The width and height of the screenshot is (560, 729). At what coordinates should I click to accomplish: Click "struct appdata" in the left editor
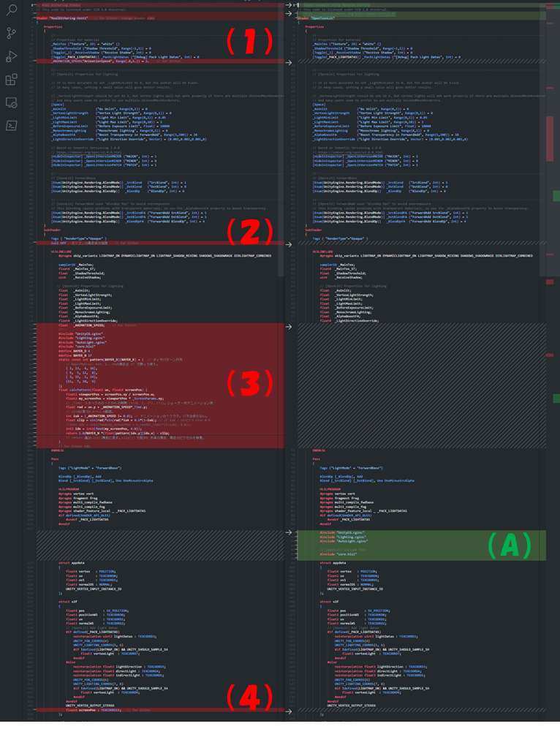coord(75,563)
